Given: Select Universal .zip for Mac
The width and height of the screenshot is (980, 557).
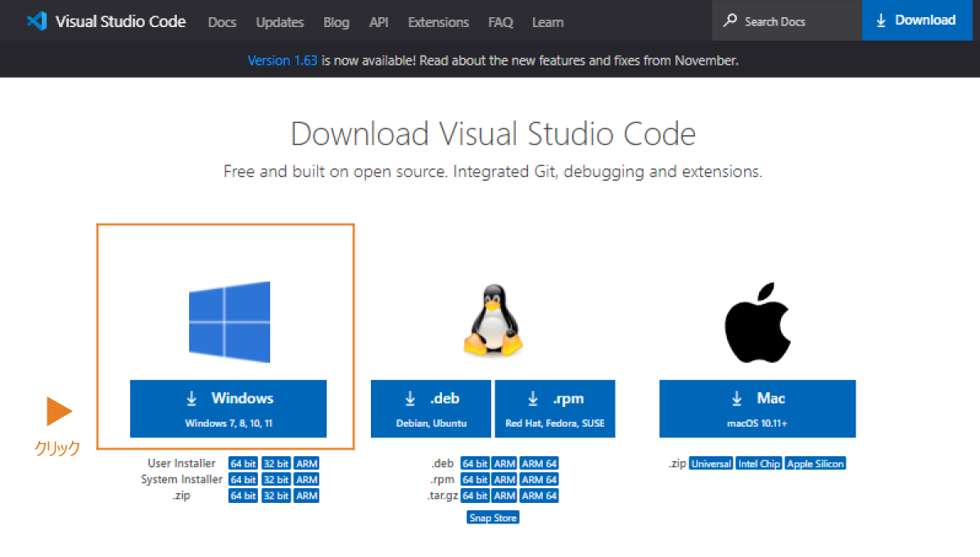Looking at the screenshot, I should point(711,464).
